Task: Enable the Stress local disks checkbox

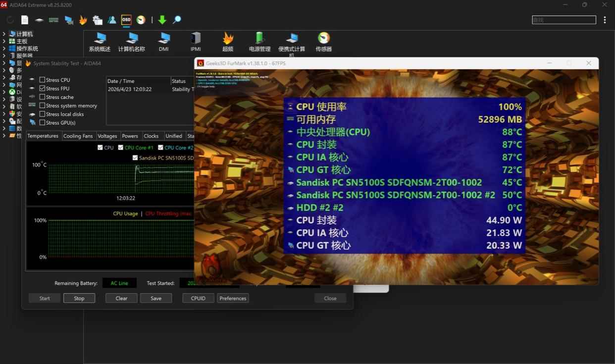Action: point(42,114)
